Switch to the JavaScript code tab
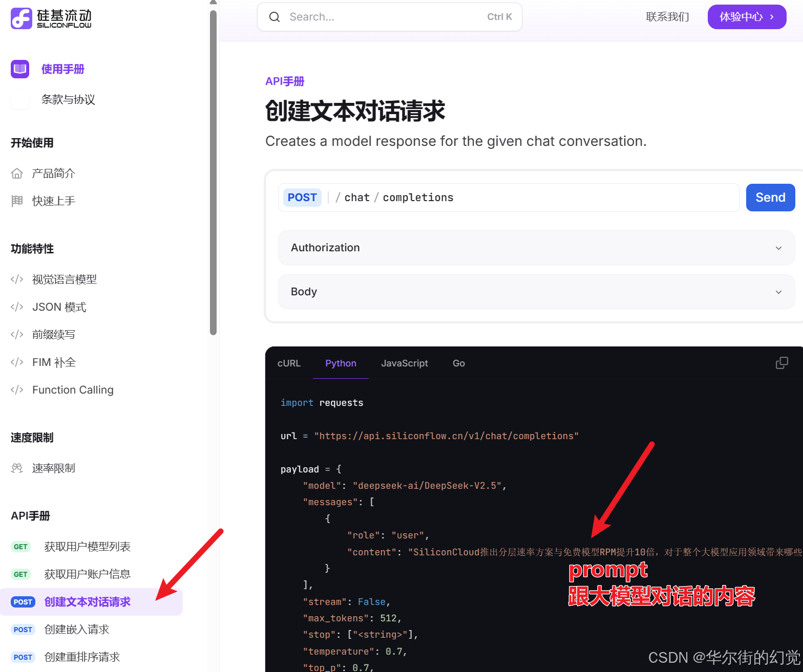Viewport: 803px width, 672px height. 405,363
